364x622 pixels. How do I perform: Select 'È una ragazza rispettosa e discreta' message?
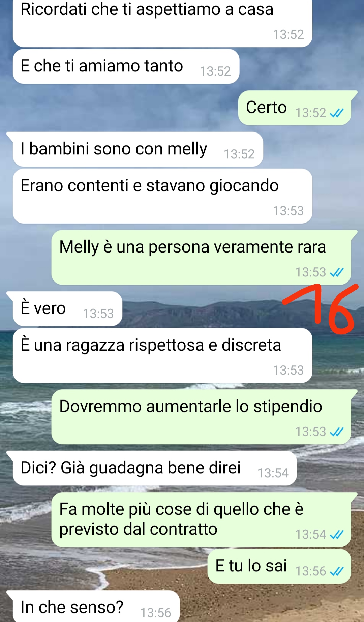point(162,355)
